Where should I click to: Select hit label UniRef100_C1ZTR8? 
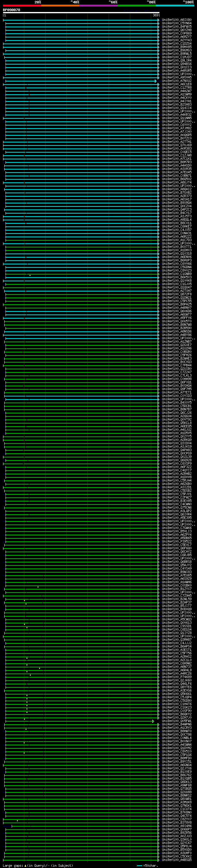pyautogui.click(x=176, y=88)
